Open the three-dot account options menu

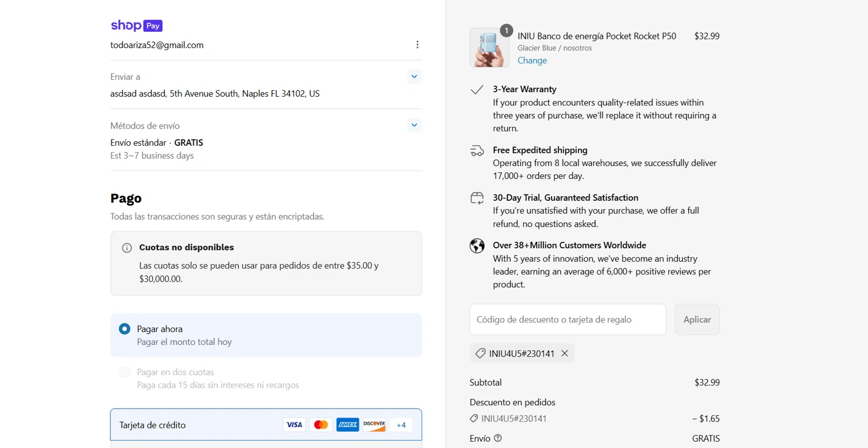coord(417,45)
